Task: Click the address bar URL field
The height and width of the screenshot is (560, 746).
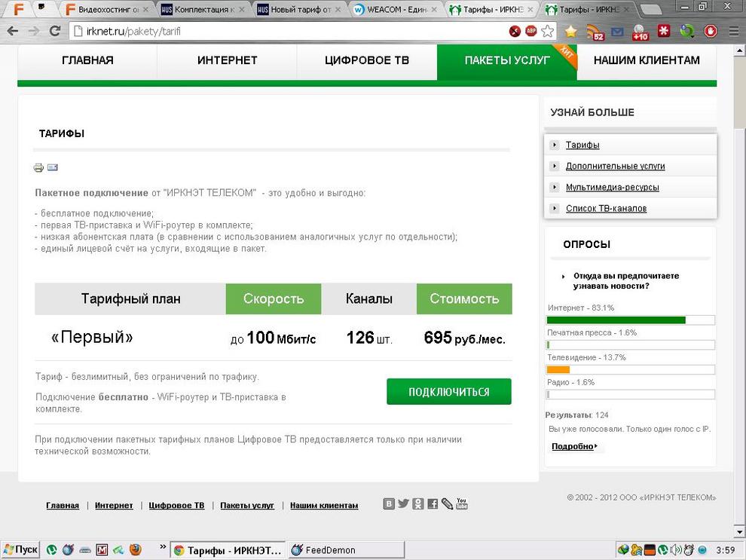Action: [290, 32]
